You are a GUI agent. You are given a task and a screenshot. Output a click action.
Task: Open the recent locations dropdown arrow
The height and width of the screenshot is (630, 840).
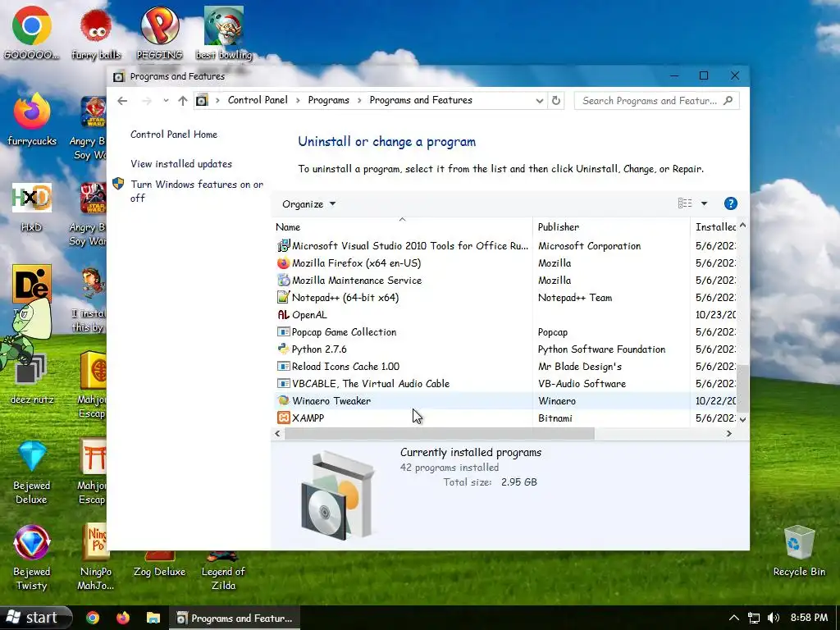[x=166, y=101]
